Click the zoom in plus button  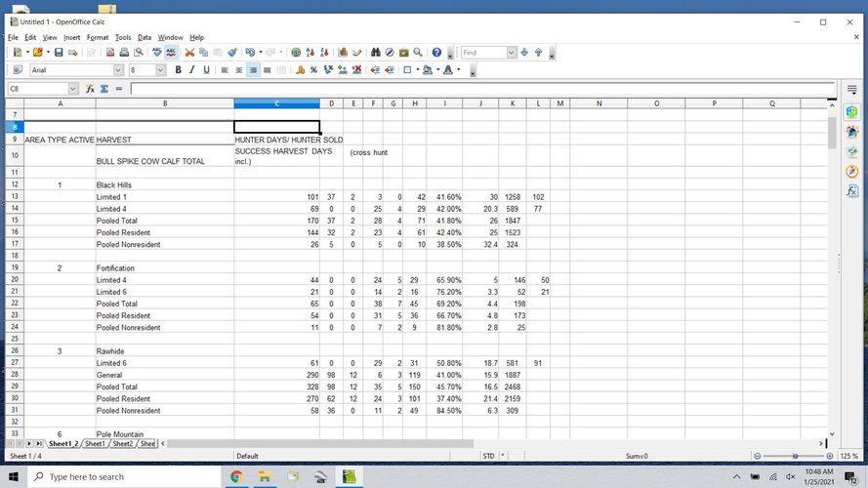point(829,456)
